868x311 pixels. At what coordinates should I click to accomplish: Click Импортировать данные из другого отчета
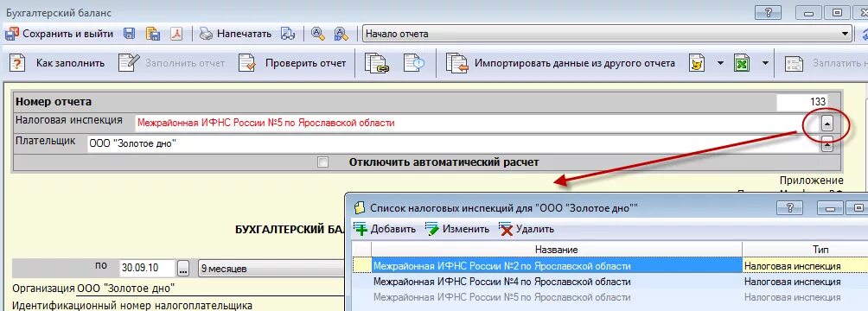coord(575,63)
